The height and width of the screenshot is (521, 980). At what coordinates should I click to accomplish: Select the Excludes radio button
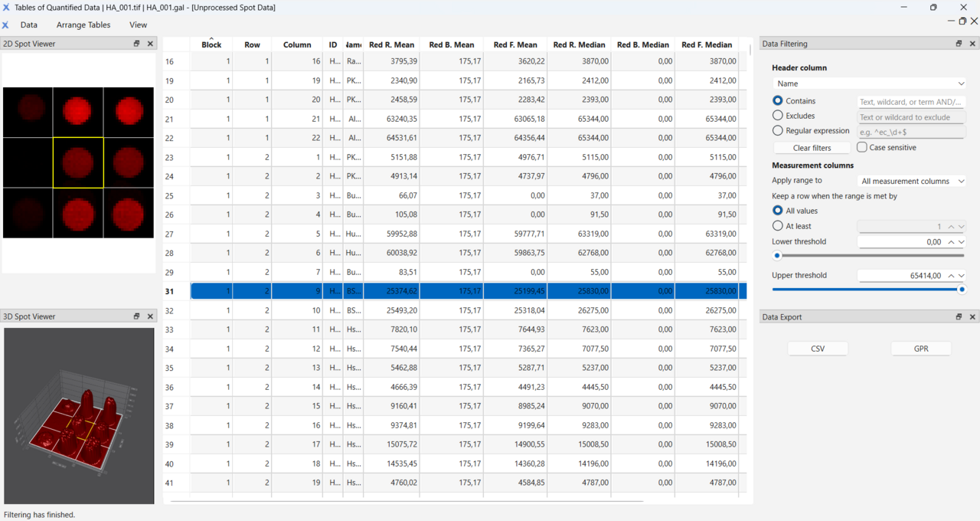pyautogui.click(x=778, y=116)
